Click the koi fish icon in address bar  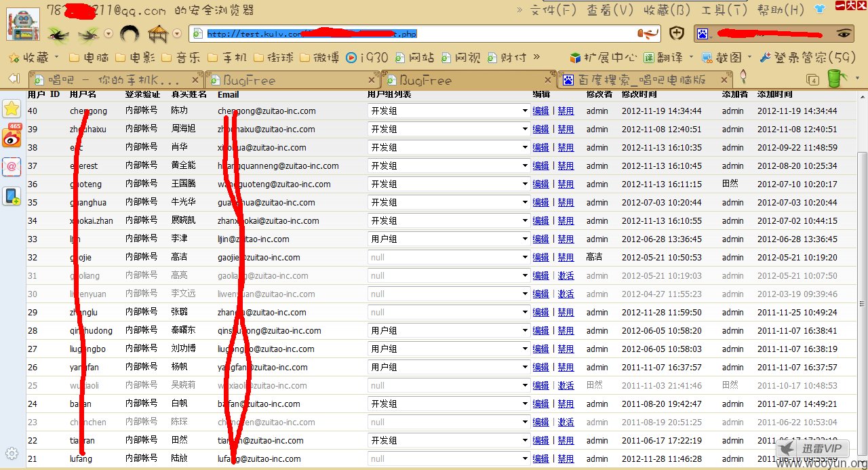coord(649,33)
